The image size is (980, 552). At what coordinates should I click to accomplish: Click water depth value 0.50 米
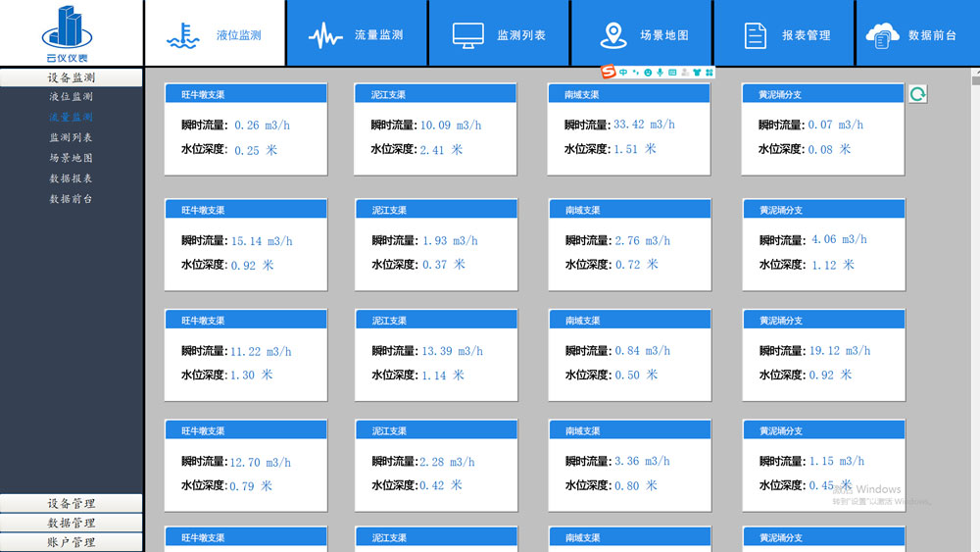[637, 376]
